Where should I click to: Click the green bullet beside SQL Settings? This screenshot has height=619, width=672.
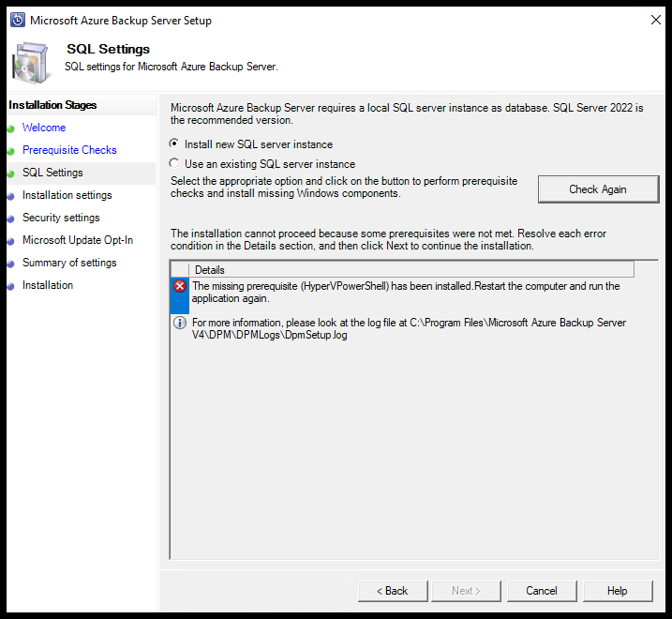point(11,174)
